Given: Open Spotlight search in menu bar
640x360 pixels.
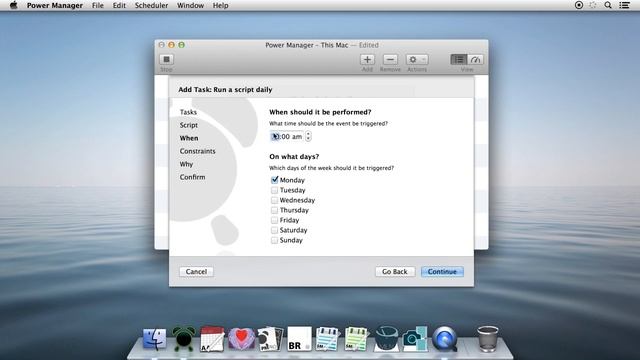Looking at the screenshot, I should (608, 5).
